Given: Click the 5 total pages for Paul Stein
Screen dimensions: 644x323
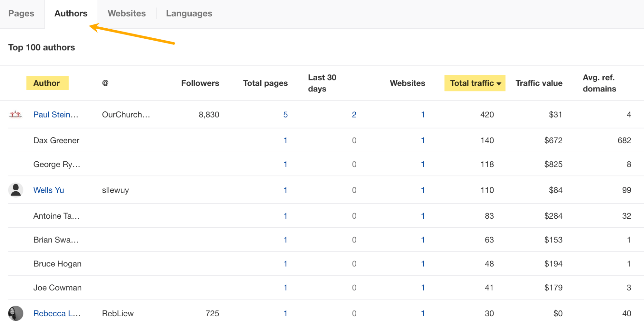Looking at the screenshot, I should (285, 114).
